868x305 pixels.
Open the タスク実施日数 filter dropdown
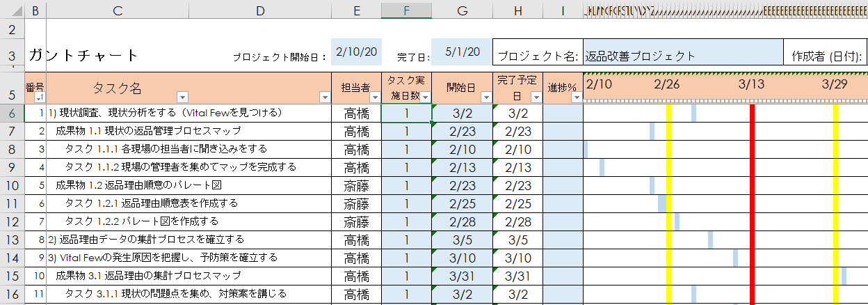coord(425,97)
